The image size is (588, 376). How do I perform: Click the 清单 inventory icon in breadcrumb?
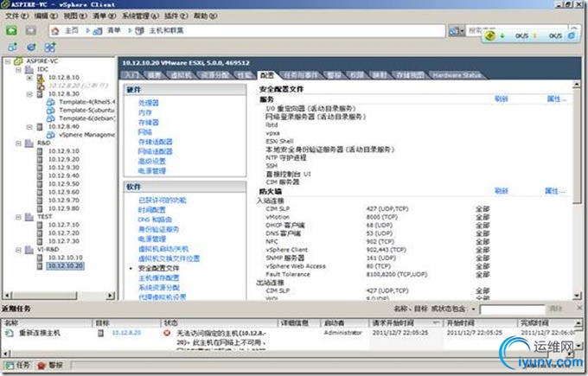pyautogui.click(x=98, y=31)
